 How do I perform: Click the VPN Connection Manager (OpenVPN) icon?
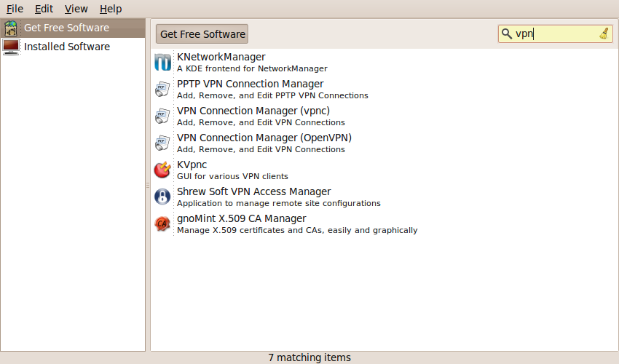(x=162, y=143)
